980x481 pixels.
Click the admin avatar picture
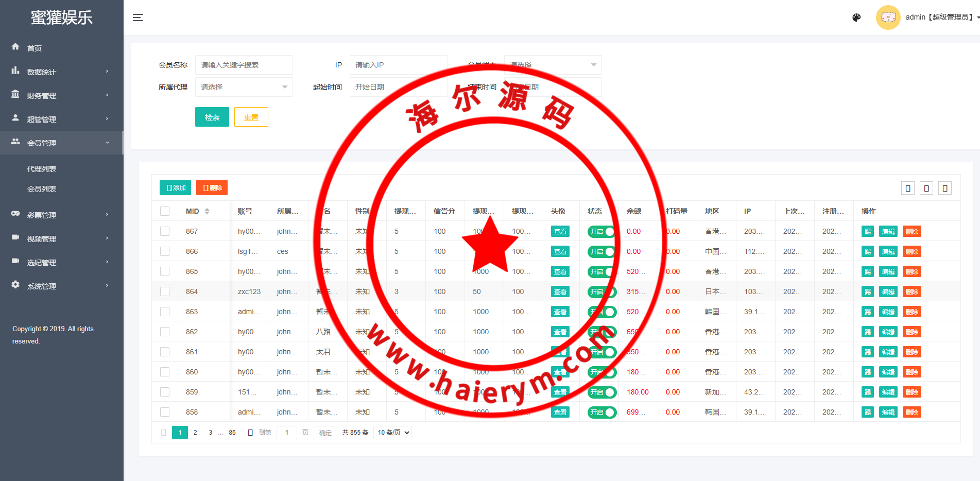click(888, 18)
